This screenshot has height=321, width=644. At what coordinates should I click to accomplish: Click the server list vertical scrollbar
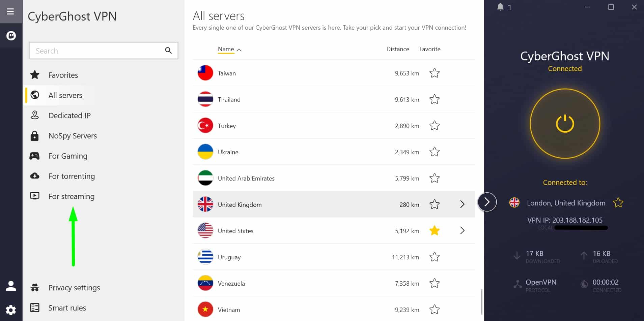482,301
